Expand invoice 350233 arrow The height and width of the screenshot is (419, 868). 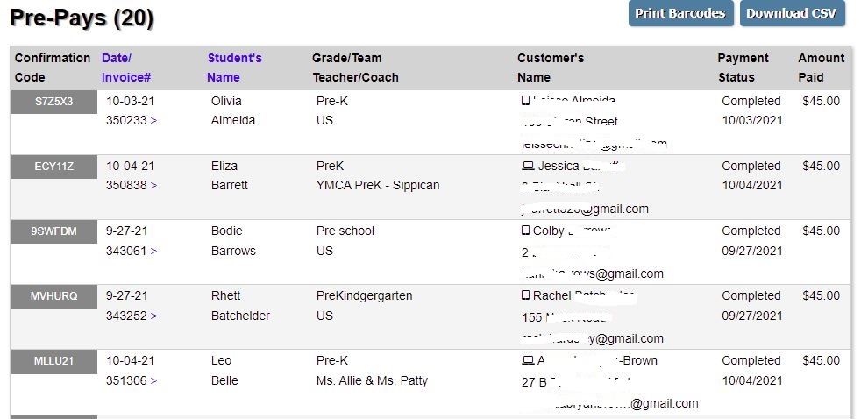coord(153,121)
